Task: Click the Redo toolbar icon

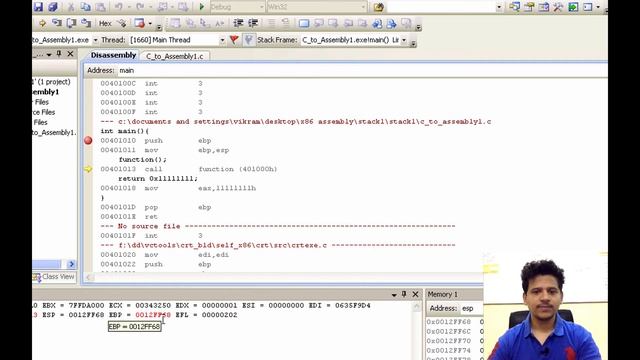Action: tap(140, 7)
